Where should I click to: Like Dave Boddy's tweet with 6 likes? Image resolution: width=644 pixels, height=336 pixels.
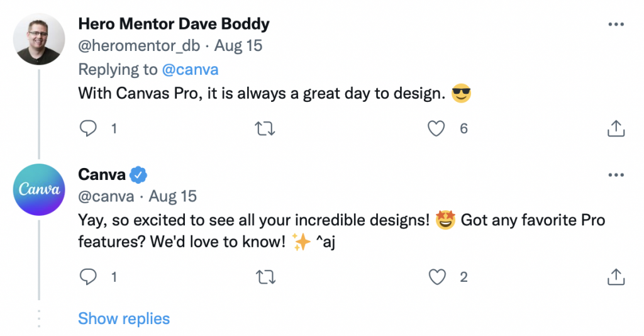click(x=436, y=129)
